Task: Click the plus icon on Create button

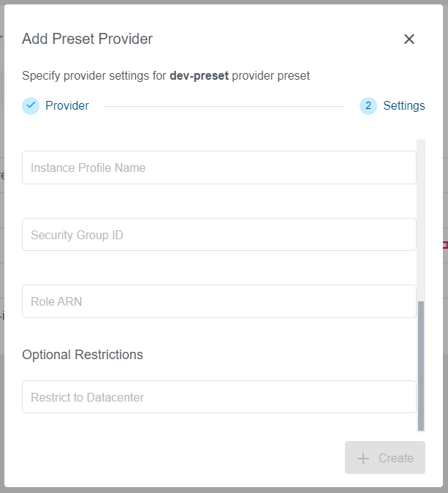Action: tap(363, 459)
